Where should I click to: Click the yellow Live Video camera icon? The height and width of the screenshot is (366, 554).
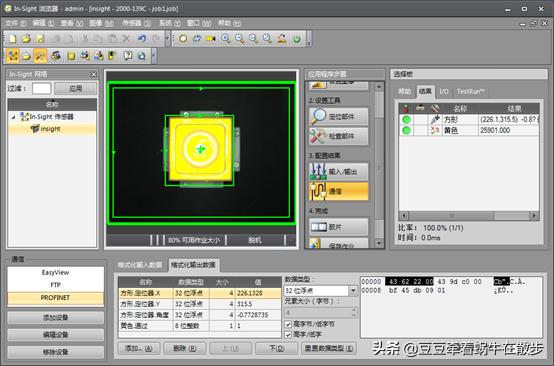(x=211, y=39)
